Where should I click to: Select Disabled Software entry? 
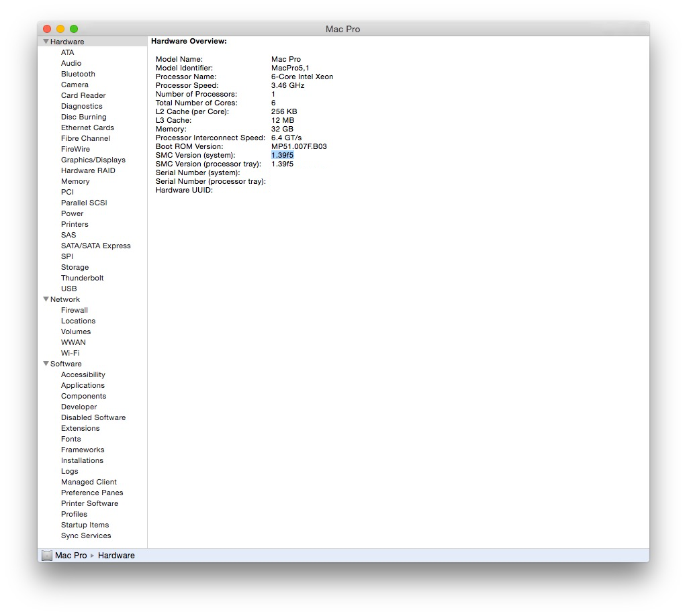[x=93, y=417]
